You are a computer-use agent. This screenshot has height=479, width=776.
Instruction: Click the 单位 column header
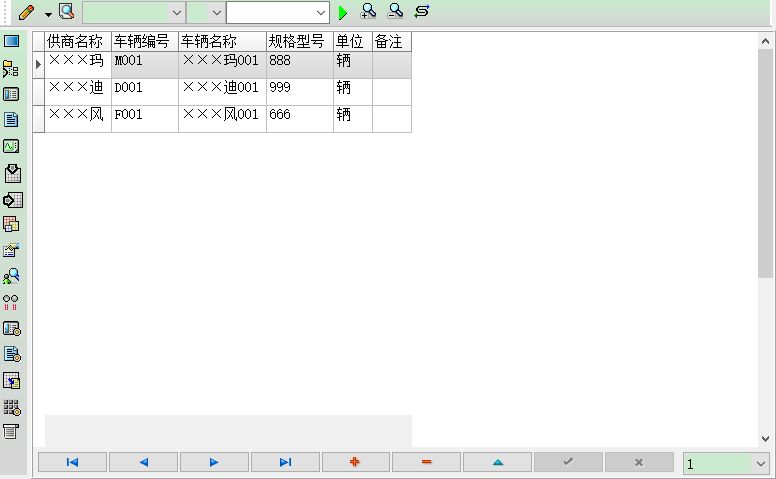coord(353,42)
